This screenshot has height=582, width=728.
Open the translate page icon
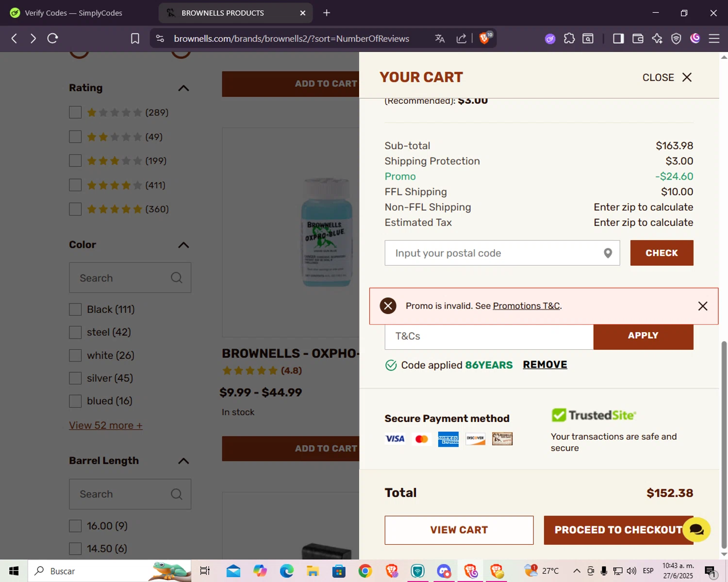pos(440,38)
